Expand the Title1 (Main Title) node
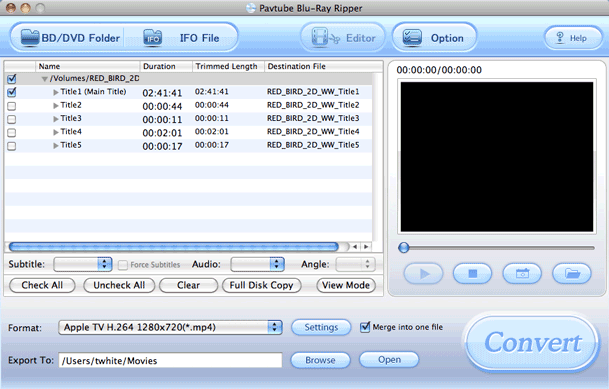Image resolution: width=609 pixels, height=389 pixels. 56,92
